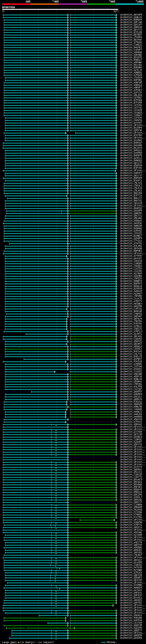Open hit UniRef100_Q9M339
The width and height of the screenshot is (146, 644).
click(131, 27)
